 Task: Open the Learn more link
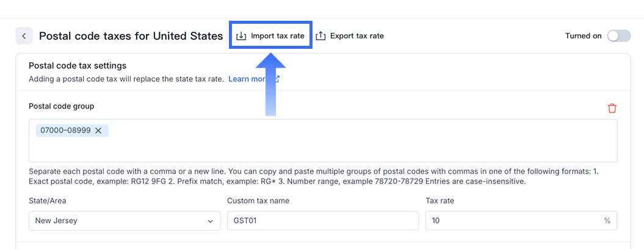tap(247, 79)
